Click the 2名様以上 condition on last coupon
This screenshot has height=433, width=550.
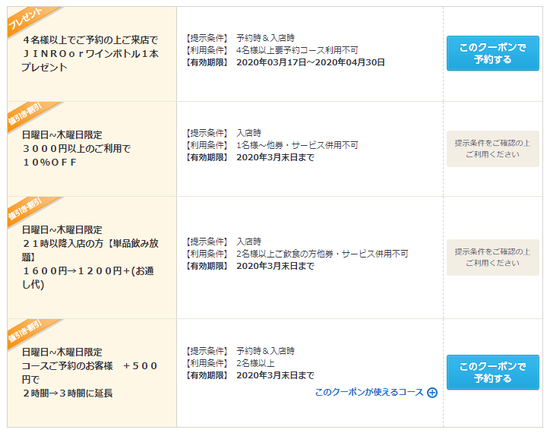click(x=255, y=363)
